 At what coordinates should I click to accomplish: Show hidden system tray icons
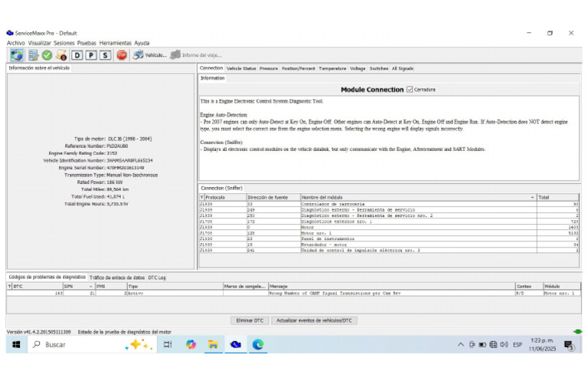point(460,345)
